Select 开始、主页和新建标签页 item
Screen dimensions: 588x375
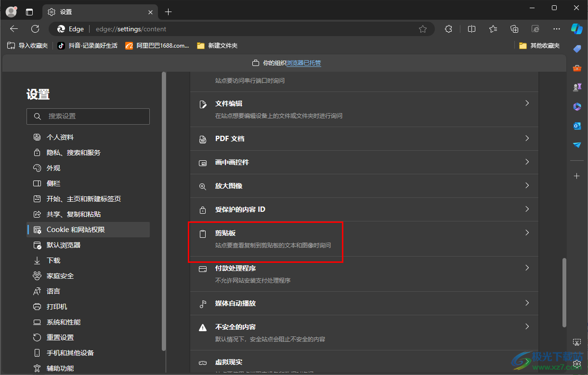[88, 199]
